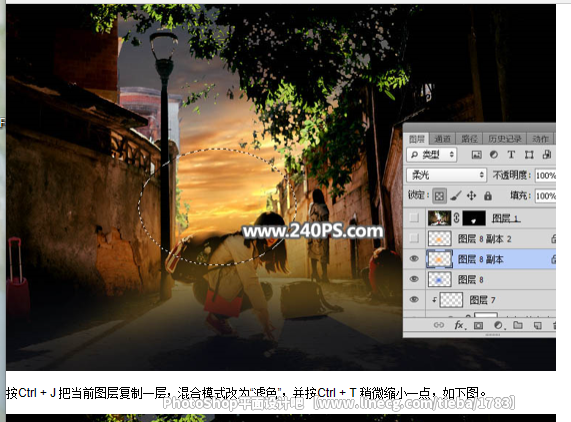Create new layer group folder
This screenshot has width=571, height=422.
pos(518,325)
